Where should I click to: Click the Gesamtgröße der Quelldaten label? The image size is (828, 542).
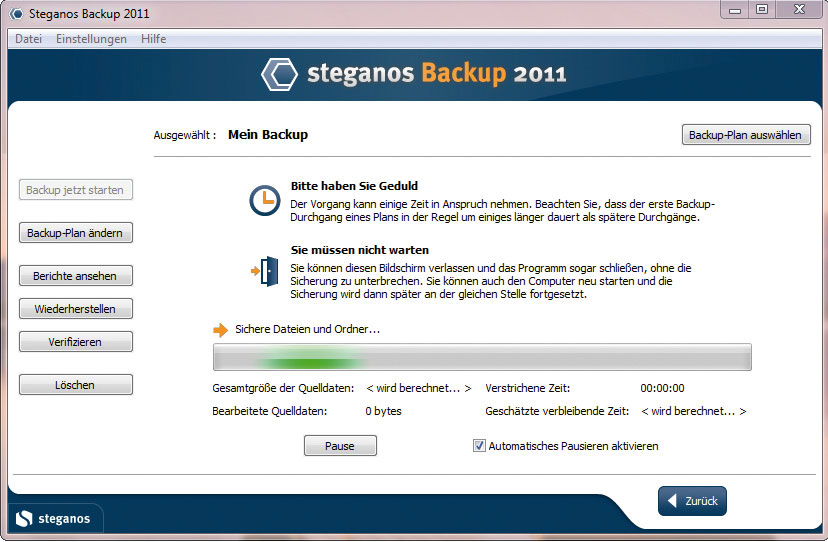283,388
